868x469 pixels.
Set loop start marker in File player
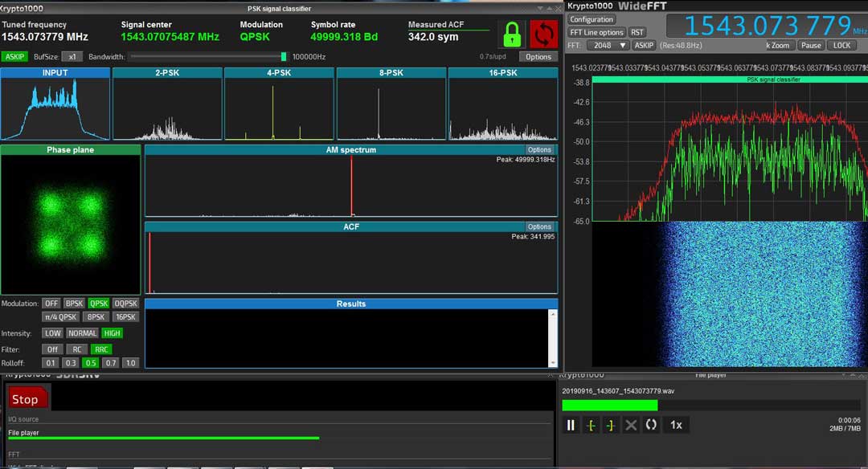click(591, 425)
